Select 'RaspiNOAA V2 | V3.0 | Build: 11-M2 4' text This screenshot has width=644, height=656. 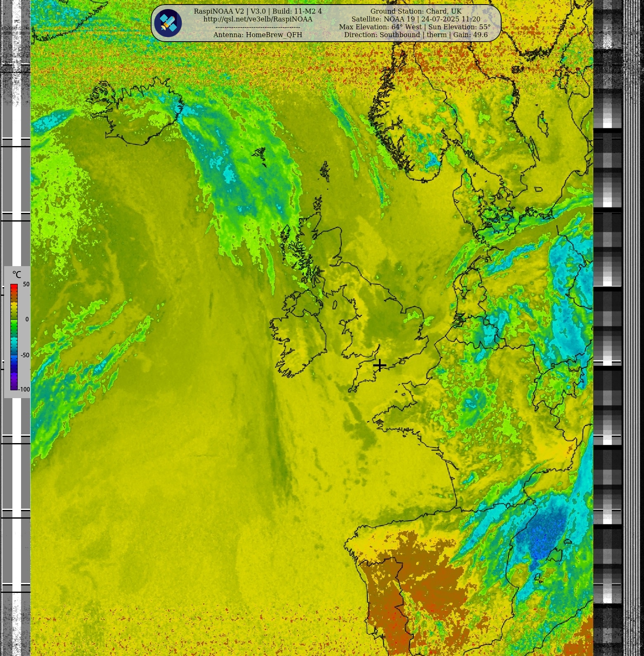coord(258,11)
